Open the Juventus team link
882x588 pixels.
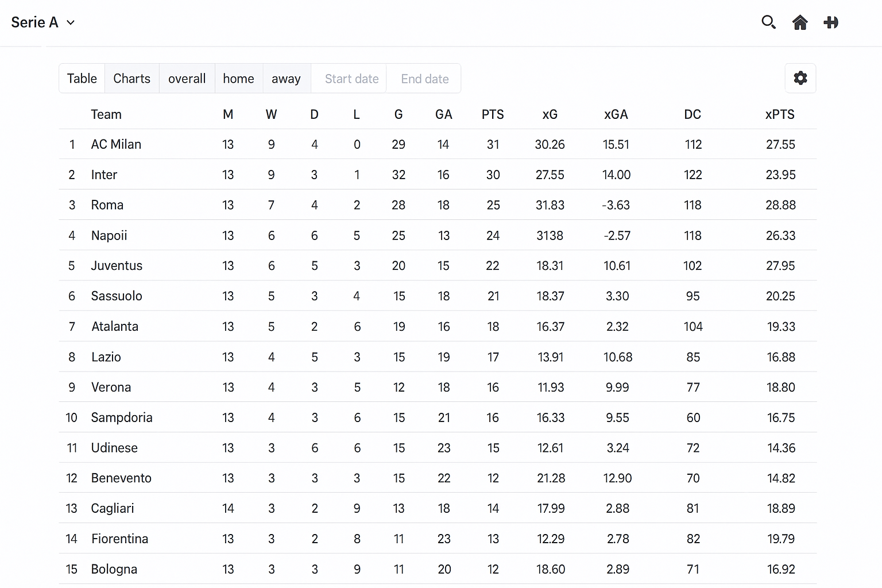point(117,266)
